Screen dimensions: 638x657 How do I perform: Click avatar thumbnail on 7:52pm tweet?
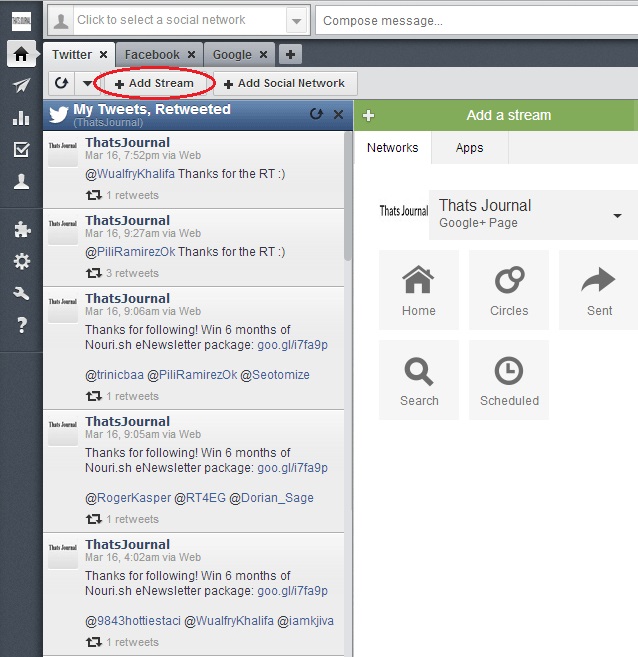coord(62,152)
